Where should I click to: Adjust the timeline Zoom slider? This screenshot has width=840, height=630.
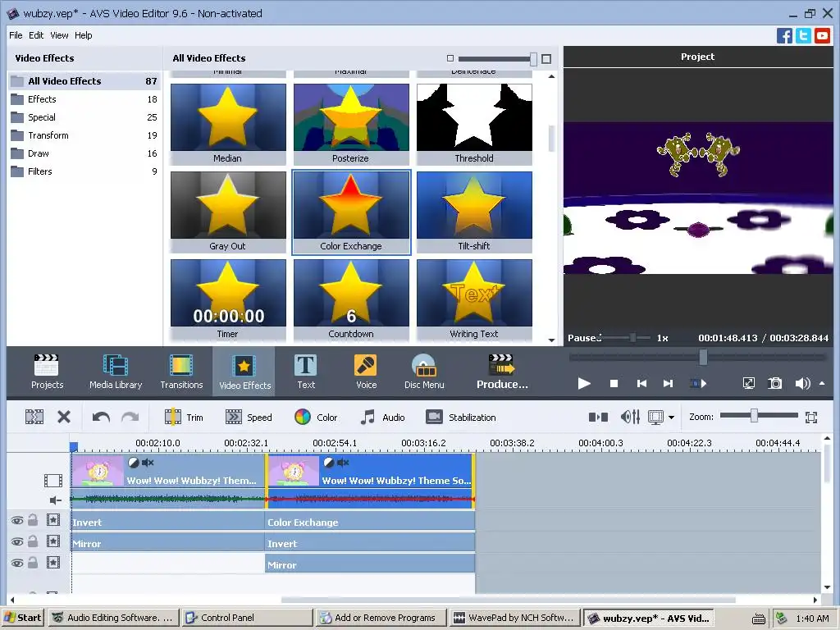(x=754, y=416)
